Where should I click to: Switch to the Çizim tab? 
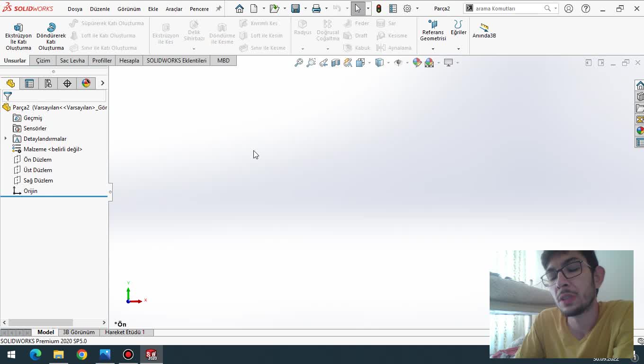coord(43,61)
